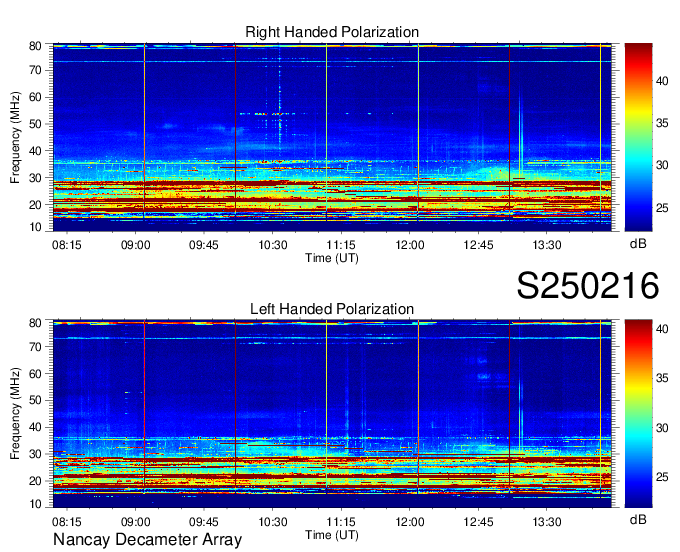Screen dimensions: 680x552
Task: Click the dB unit label of Left Handed colorbar
Action: (x=638, y=519)
